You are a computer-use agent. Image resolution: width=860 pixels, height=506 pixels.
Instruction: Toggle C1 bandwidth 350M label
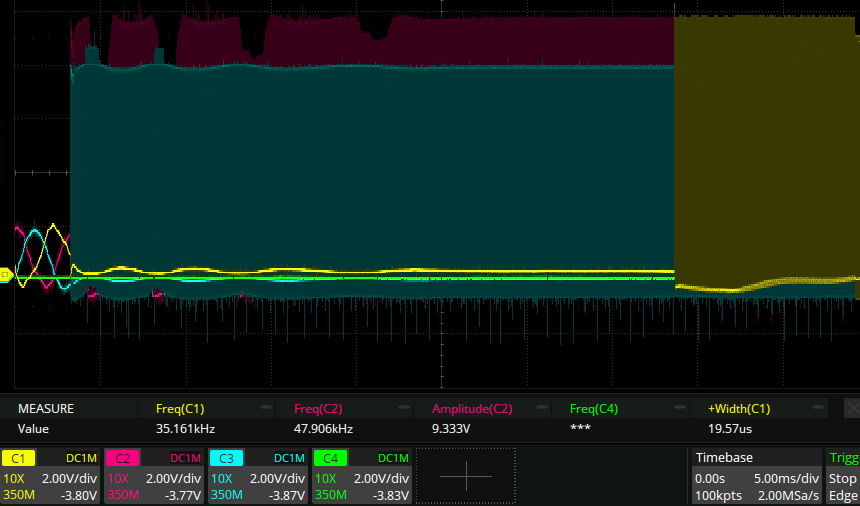tap(19, 495)
